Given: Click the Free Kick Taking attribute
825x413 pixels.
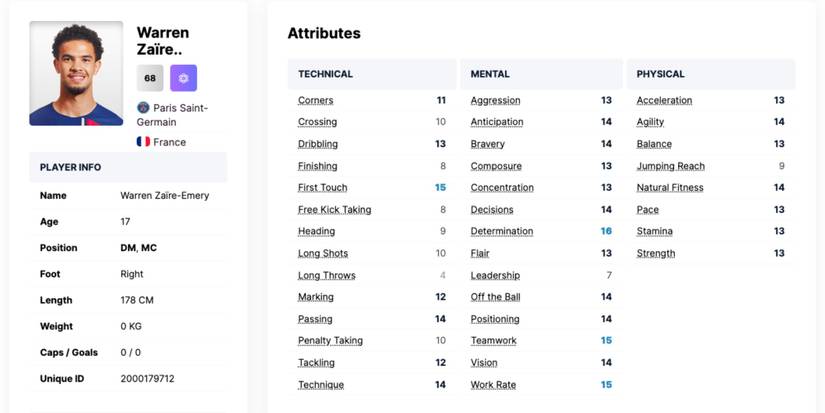Looking at the screenshot, I should [x=334, y=210].
